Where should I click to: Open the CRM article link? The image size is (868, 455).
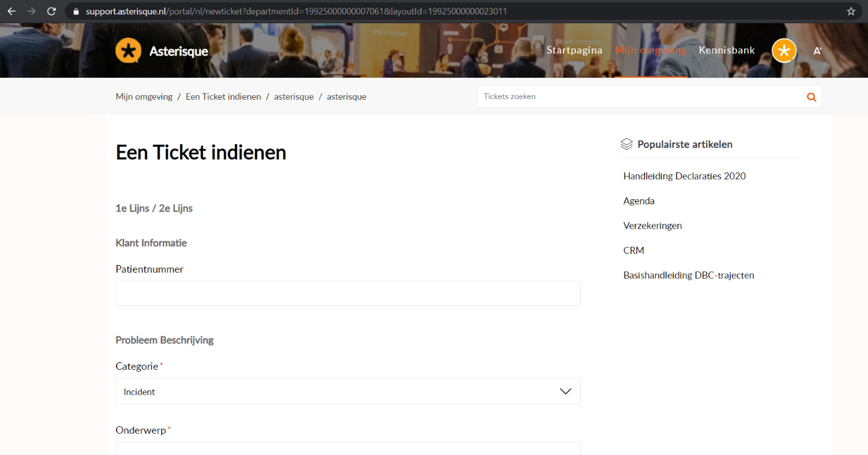pyautogui.click(x=634, y=251)
